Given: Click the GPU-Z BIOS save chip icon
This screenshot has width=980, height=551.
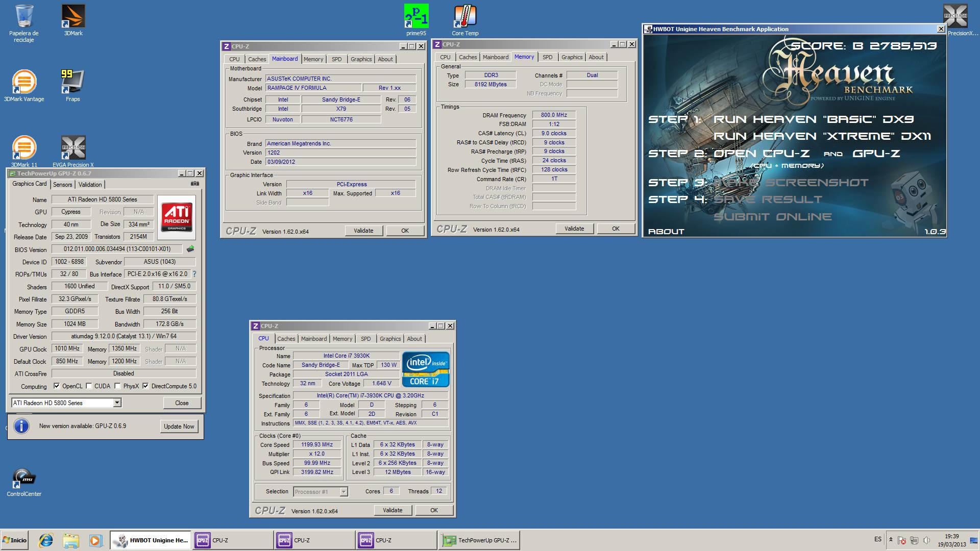Looking at the screenshot, I should (x=190, y=249).
